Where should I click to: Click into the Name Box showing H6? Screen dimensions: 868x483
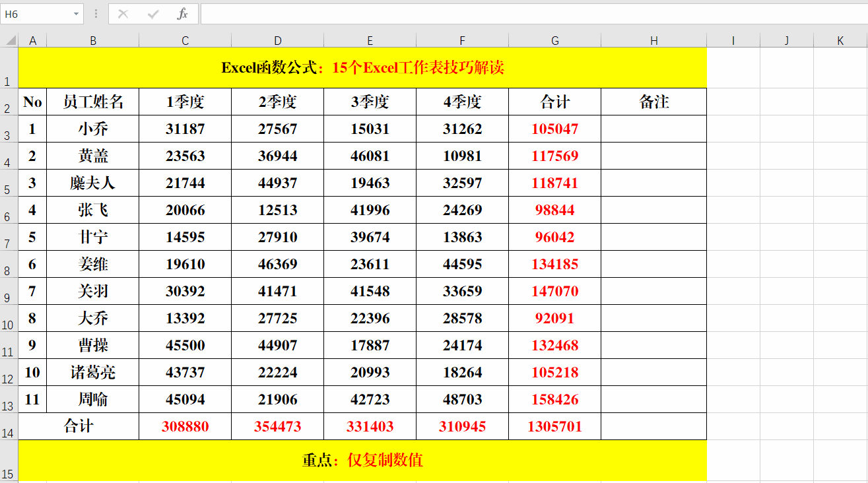(x=35, y=14)
